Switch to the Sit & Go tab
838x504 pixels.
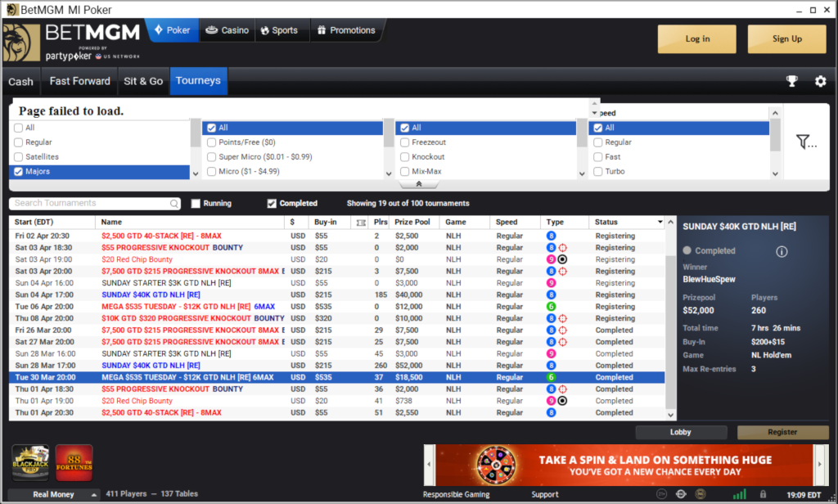point(143,81)
